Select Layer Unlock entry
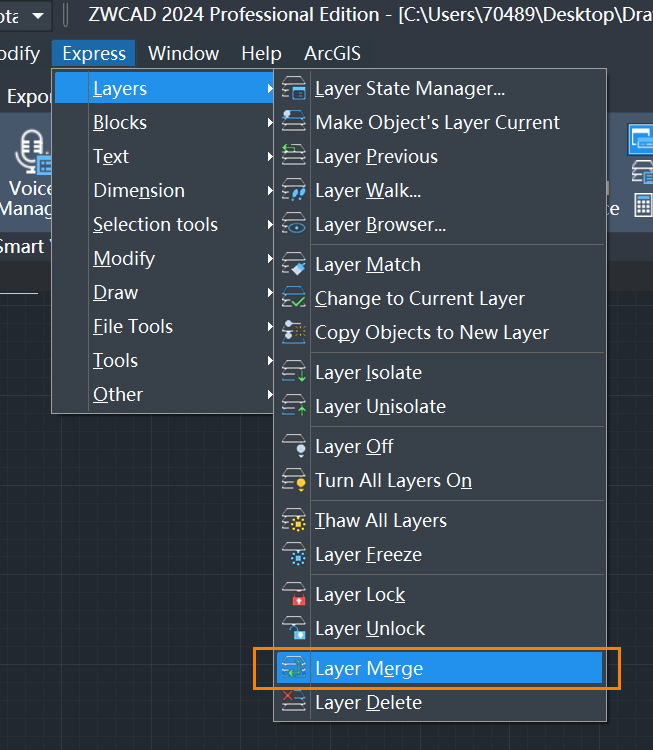The image size is (653, 750). pyautogui.click(x=440, y=629)
